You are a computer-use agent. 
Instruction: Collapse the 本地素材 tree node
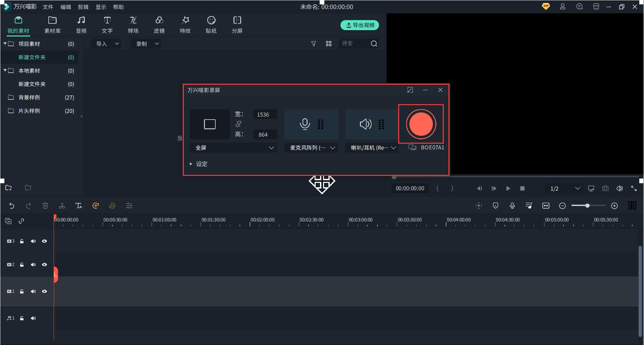coord(5,70)
